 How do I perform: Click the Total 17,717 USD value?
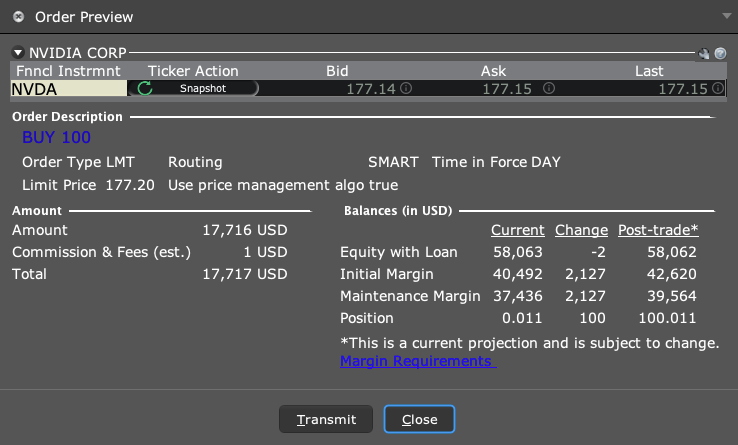coord(245,274)
